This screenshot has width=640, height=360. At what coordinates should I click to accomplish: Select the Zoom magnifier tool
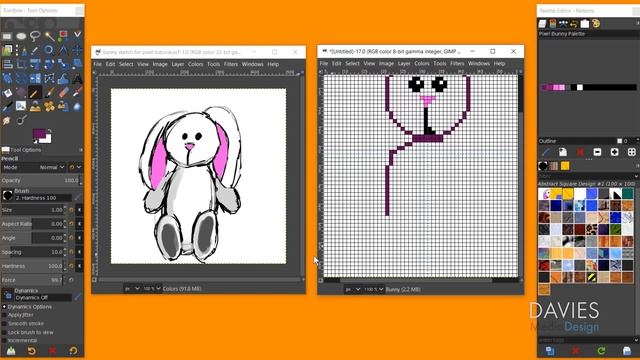coord(49,50)
